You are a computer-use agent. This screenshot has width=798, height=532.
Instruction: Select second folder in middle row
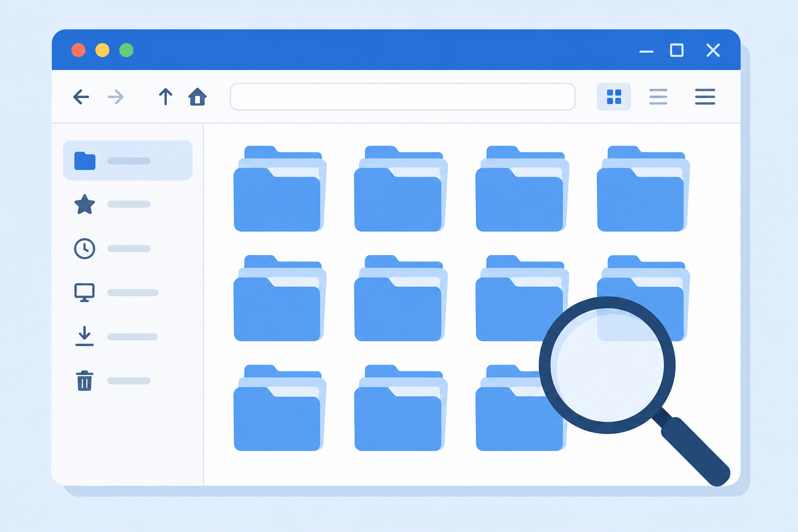(401, 298)
